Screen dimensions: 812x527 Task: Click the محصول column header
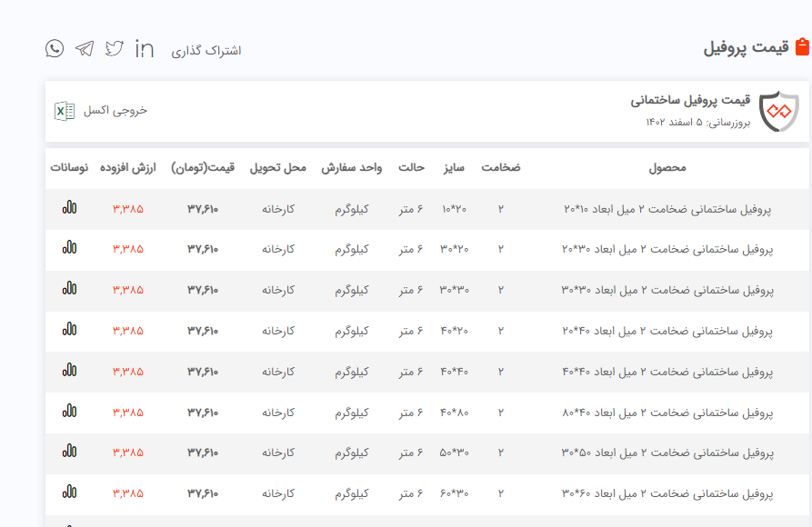pyautogui.click(x=667, y=168)
